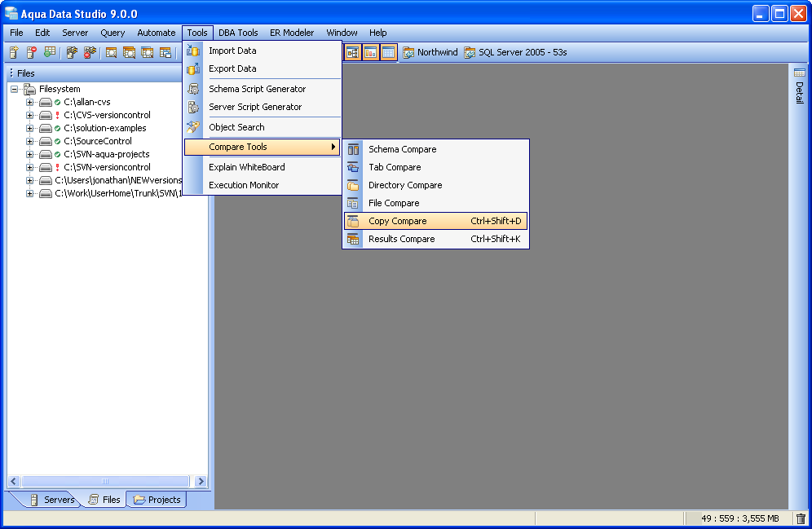Click the Remove Server toolbar icon
Image resolution: width=812 pixels, height=529 pixels.
click(32, 52)
